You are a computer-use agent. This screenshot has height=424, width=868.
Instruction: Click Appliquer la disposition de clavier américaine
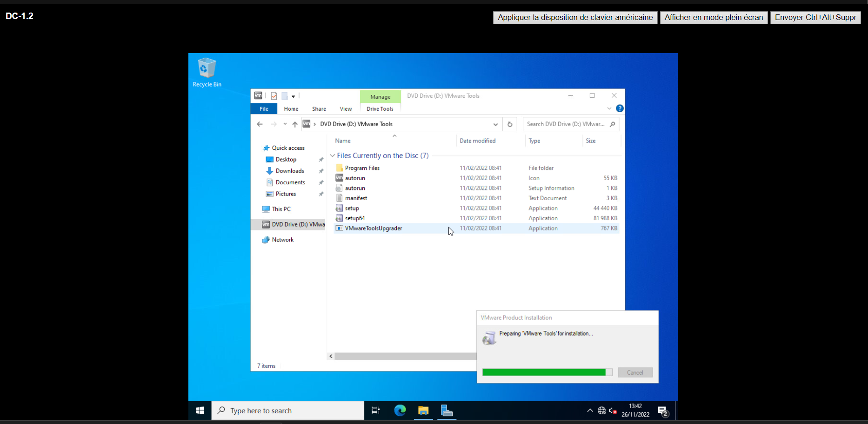575,18
